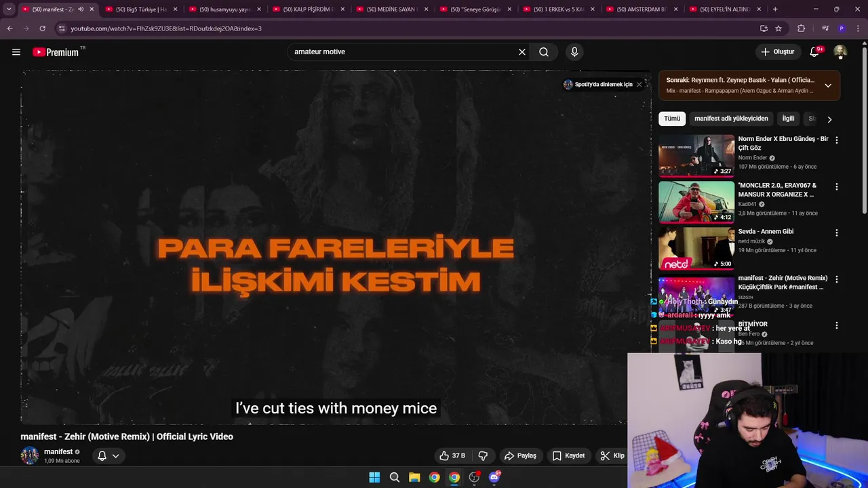868x488 pixels.
Task: Open the Oluştur create button
Action: click(777, 52)
